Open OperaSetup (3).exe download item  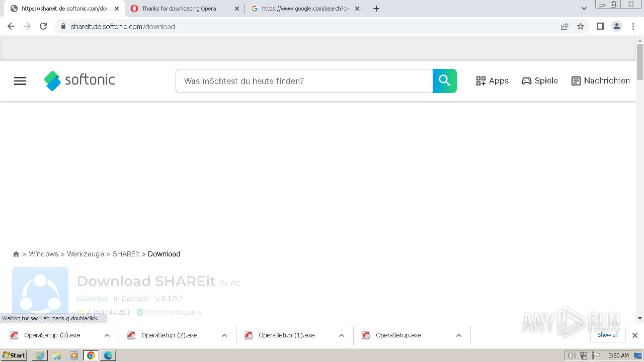tap(52, 335)
